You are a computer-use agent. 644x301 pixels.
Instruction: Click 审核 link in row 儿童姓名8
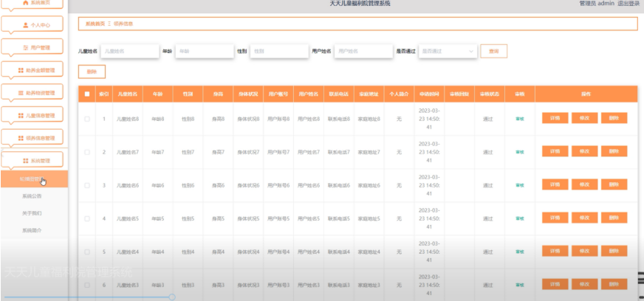[519, 119]
